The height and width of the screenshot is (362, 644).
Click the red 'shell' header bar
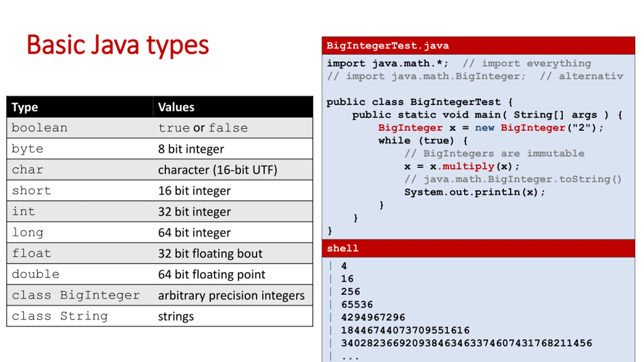click(x=478, y=248)
